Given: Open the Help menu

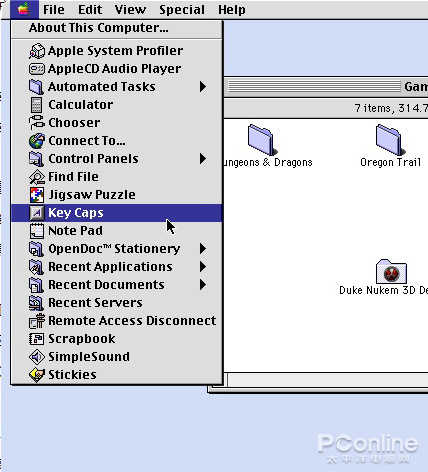Looking at the screenshot, I should (x=232, y=10).
